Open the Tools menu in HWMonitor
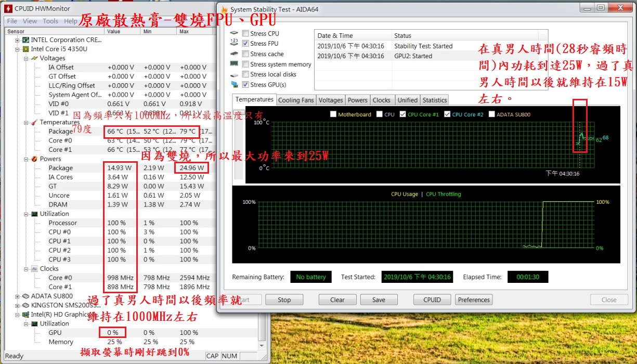The height and width of the screenshot is (364, 637). click(x=50, y=21)
